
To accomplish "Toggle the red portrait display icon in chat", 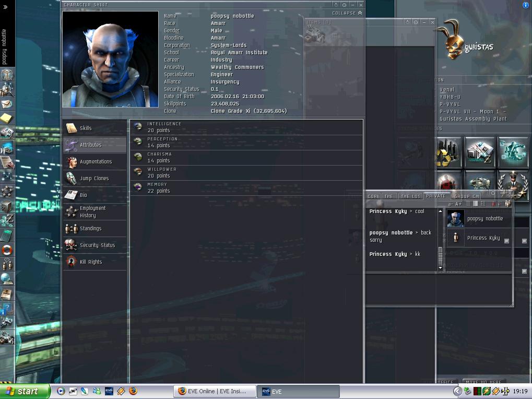I will point(494,204).
